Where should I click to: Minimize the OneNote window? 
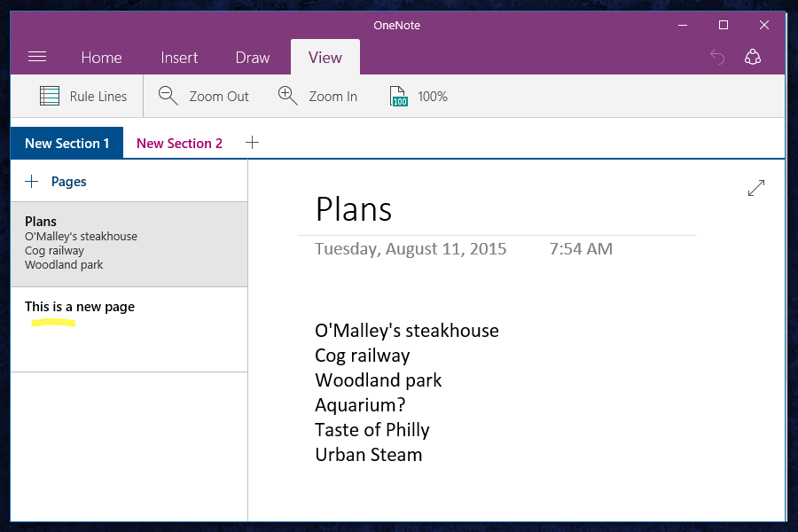[x=683, y=25]
